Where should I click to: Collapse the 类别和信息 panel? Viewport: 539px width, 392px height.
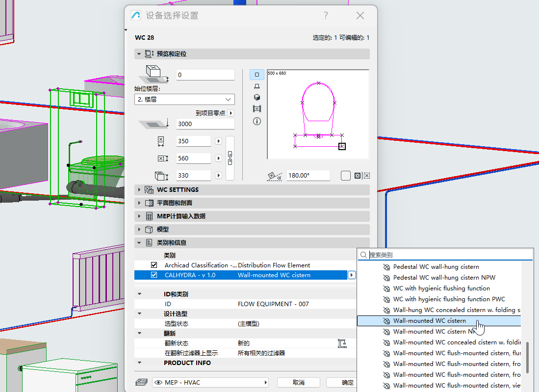(x=139, y=243)
